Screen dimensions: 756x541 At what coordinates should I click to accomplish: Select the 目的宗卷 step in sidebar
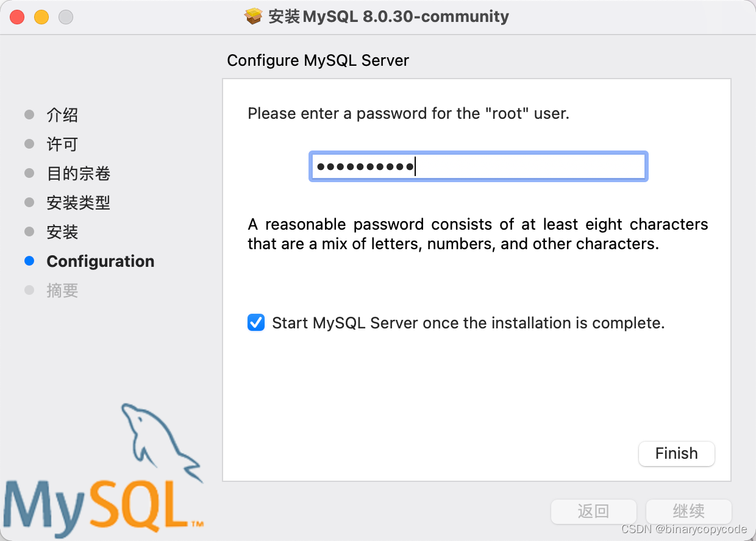(78, 174)
